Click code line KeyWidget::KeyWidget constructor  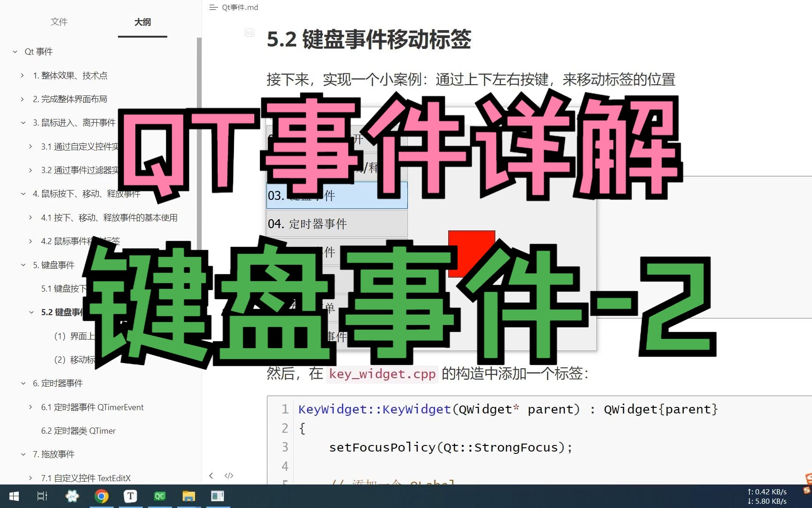pyautogui.click(x=508, y=409)
